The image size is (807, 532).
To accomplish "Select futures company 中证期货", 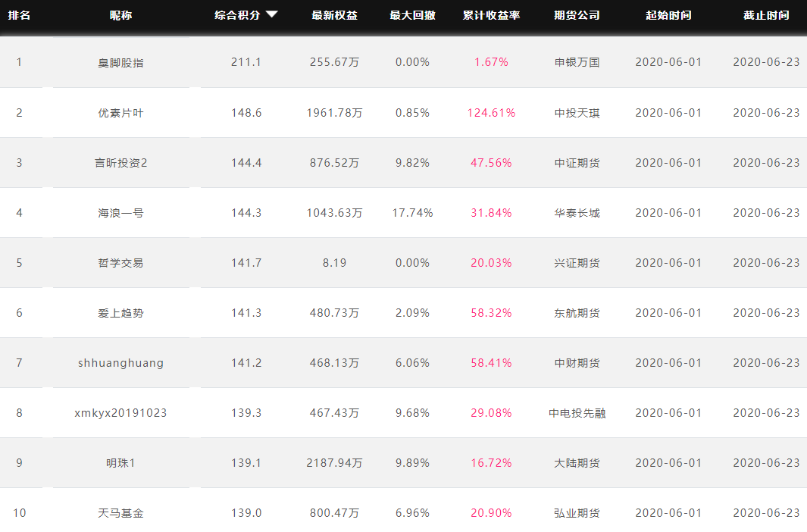I will [x=577, y=163].
